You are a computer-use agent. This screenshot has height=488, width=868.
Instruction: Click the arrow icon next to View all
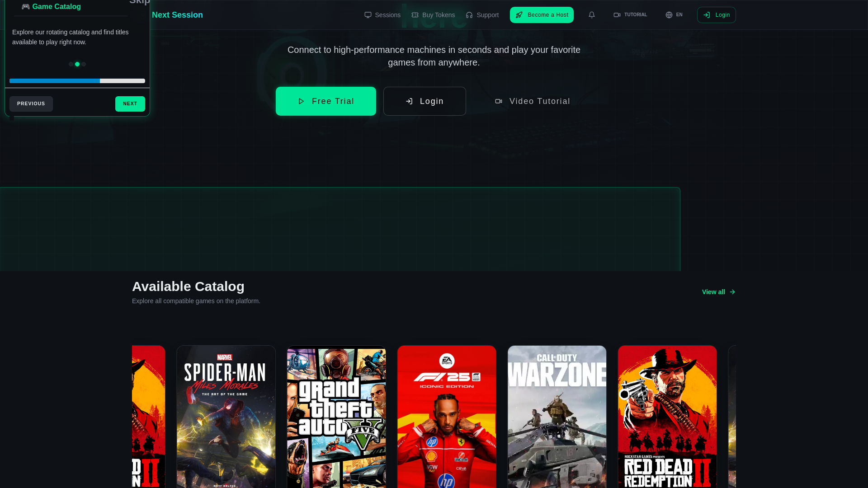tap(732, 292)
